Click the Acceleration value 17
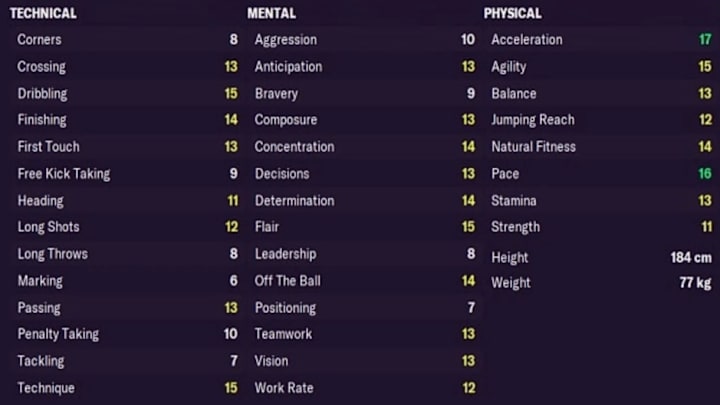This screenshot has width=720, height=405. click(x=705, y=39)
